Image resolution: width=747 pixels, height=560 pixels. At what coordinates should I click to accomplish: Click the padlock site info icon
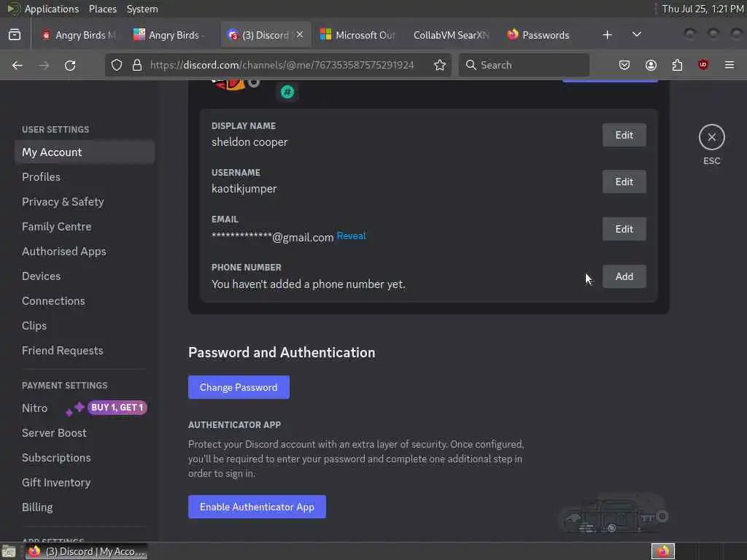click(137, 65)
